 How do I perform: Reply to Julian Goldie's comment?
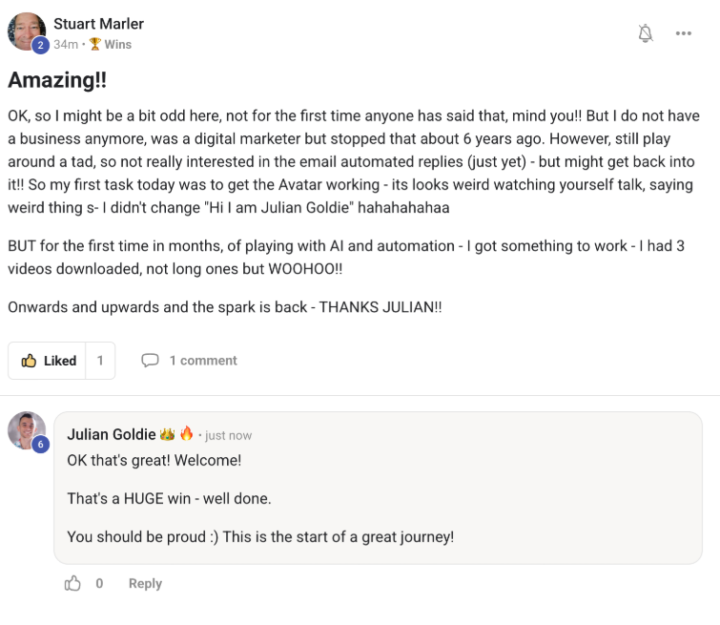(x=145, y=584)
